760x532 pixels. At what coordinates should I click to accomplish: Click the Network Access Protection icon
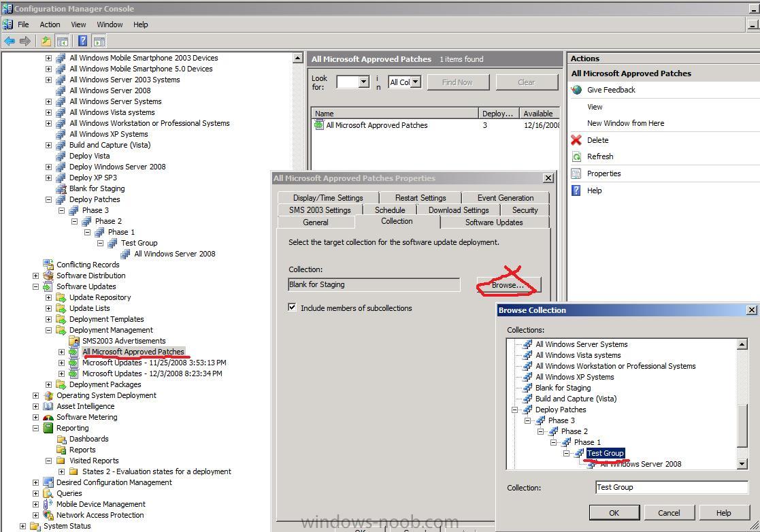pyautogui.click(x=48, y=516)
